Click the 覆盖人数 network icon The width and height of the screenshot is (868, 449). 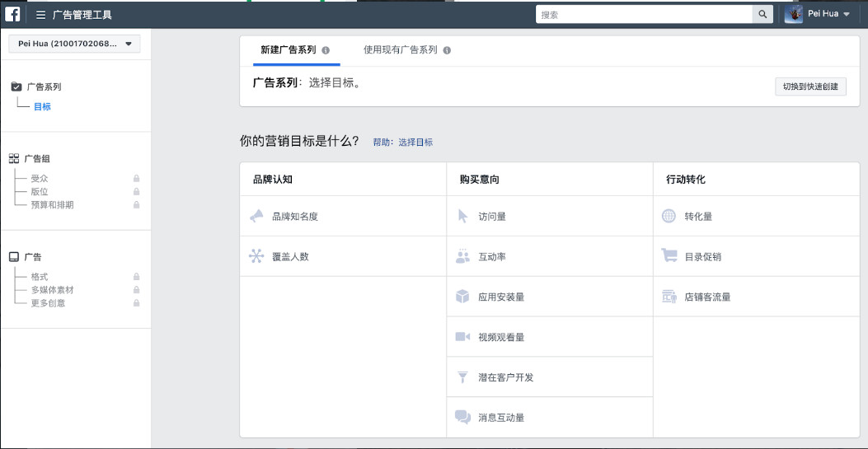pos(256,256)
